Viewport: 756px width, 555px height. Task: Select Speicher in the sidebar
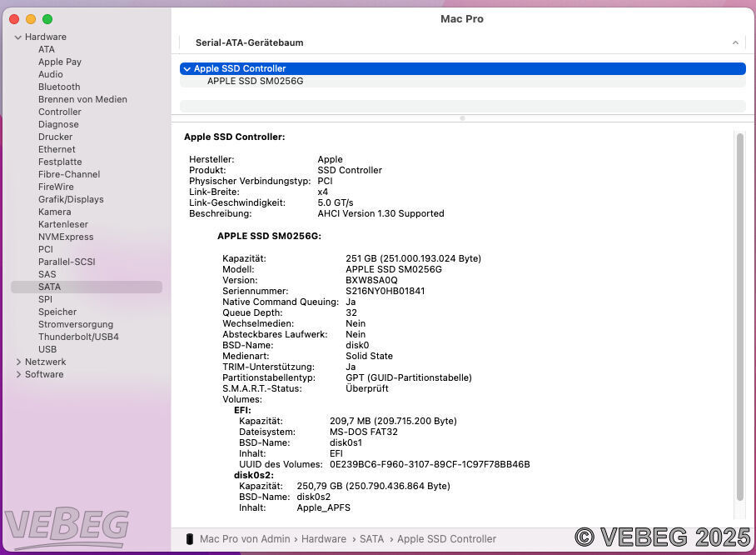point(57,312)
